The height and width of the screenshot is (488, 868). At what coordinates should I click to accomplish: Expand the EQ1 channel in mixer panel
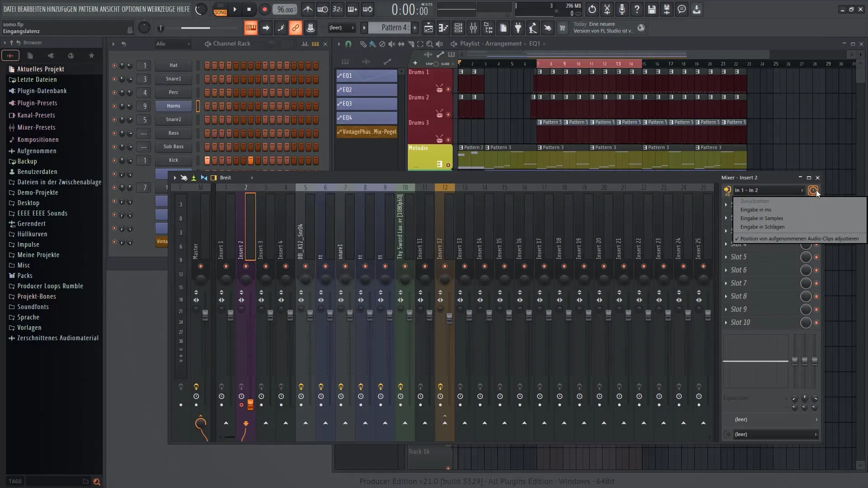pyautogui.click(x=366, y=75)
